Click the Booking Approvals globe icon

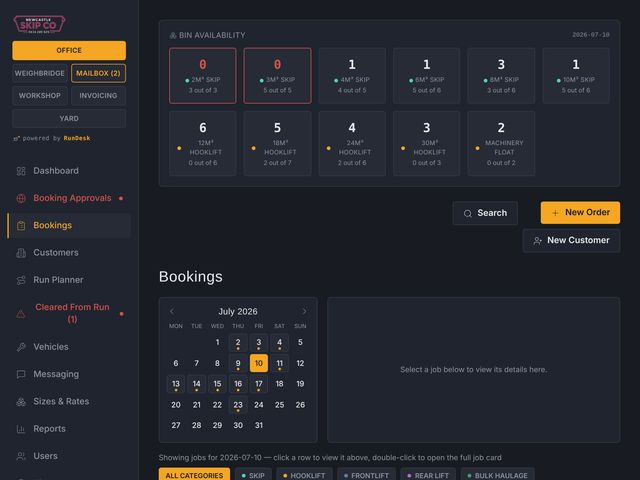click(21, 198)
